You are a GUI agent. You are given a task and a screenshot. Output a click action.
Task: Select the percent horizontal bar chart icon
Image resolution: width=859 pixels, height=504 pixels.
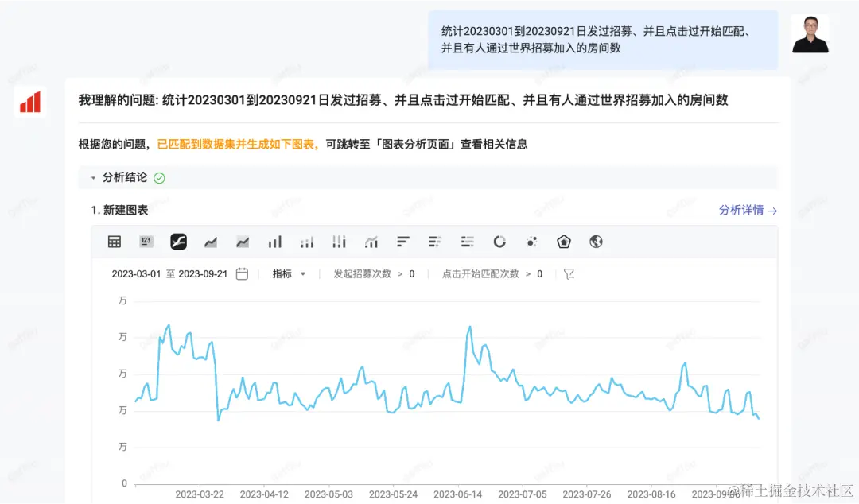(468, 242)
